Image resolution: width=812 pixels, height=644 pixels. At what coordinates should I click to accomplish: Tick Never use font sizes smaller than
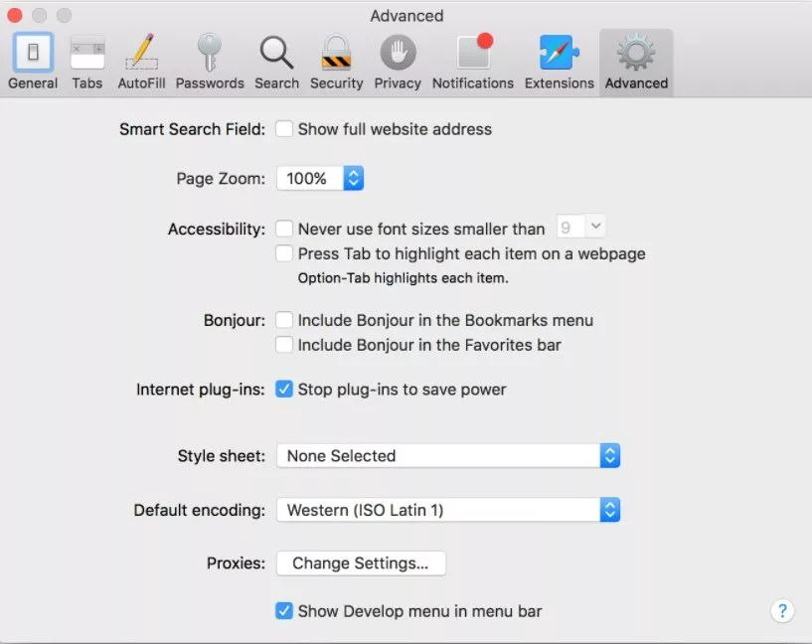(284, 229)
